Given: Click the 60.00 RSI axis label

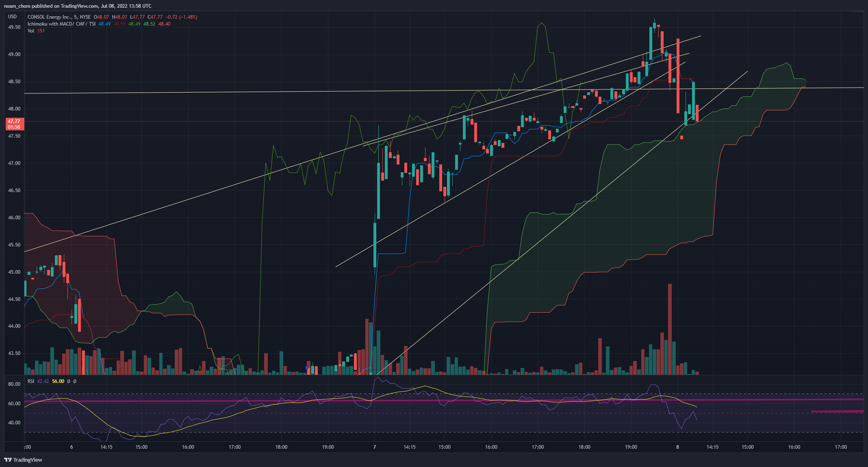Looking at the screenshot, I should pyautogui.click(x=14, y=404).
